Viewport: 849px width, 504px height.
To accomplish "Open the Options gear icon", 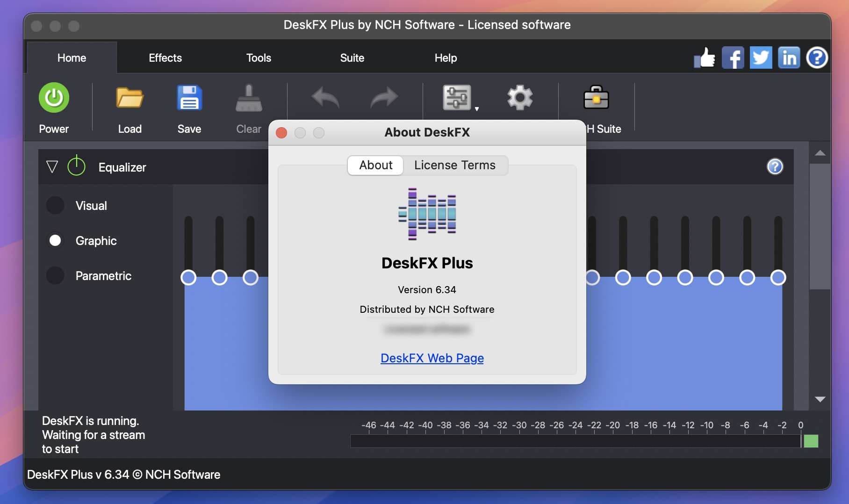I will pyautogui.click(x=520, y=98).
